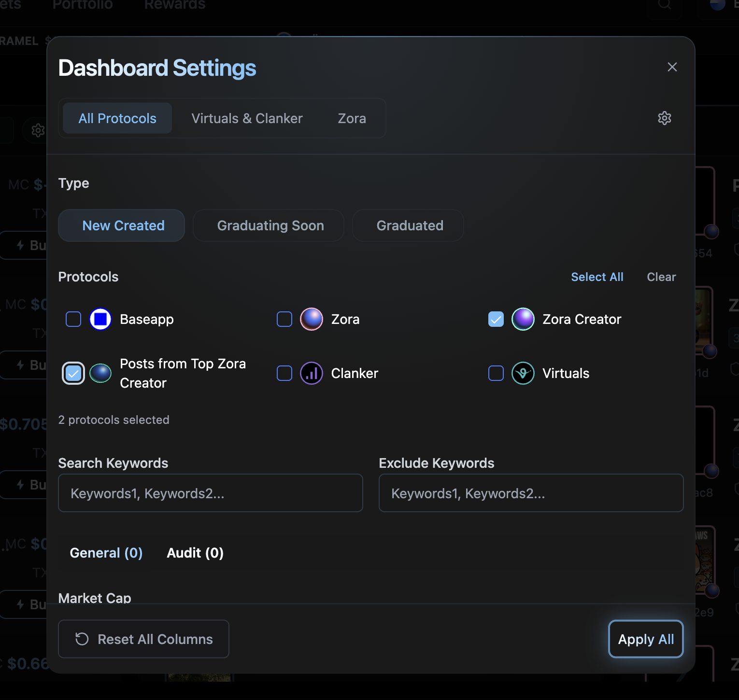Image resolution: width=739 pixels, height=700 pixels.
Task: Enable the Baseapp checkbox
Action: point(73,319)
